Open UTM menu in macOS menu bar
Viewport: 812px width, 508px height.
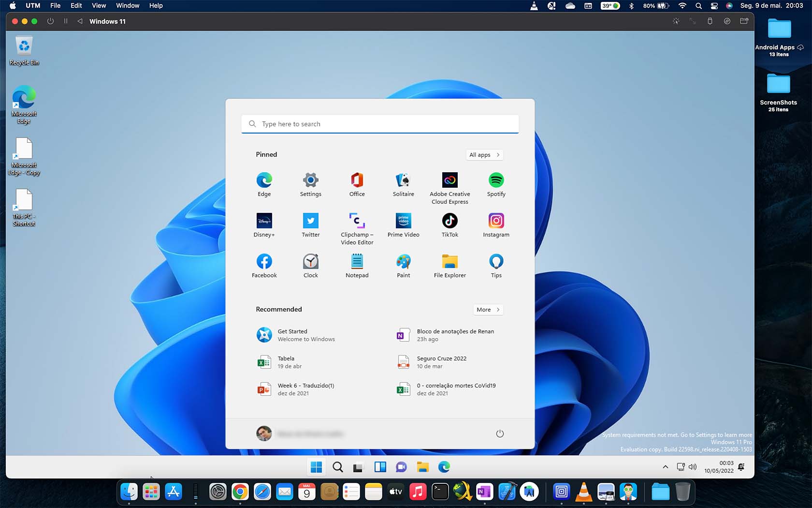(33, 5)
